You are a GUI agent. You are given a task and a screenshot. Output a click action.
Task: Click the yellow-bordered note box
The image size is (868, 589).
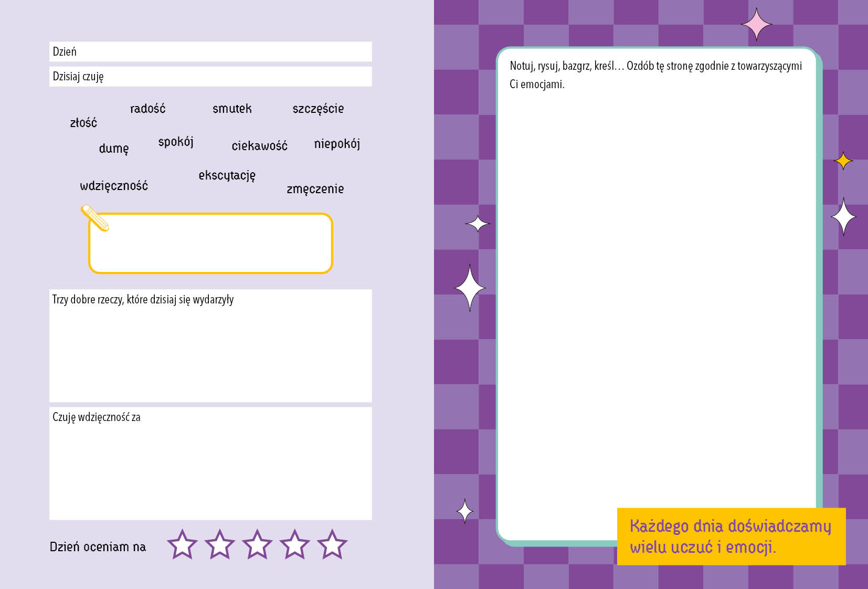pyautogui.click(x=210, y=243)
